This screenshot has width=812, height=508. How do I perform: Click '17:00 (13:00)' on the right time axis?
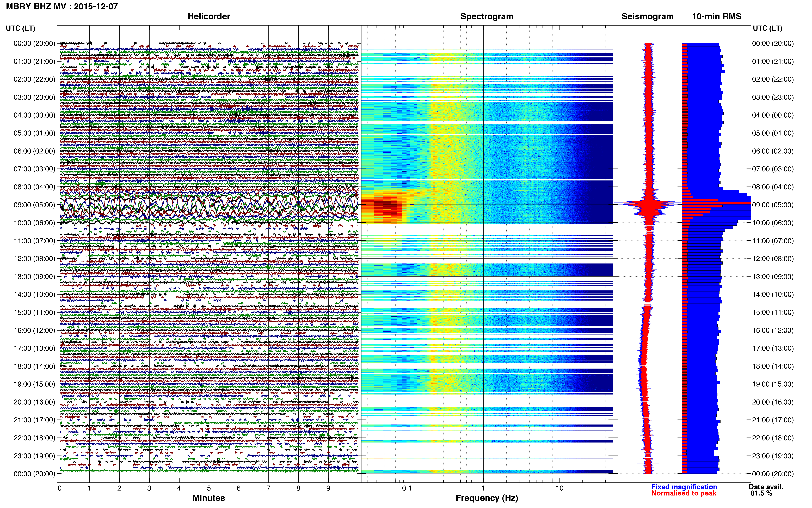point(773,348)
